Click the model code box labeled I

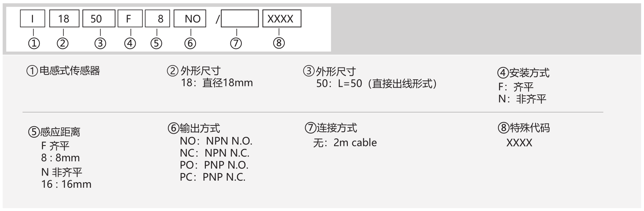(33, 19)
